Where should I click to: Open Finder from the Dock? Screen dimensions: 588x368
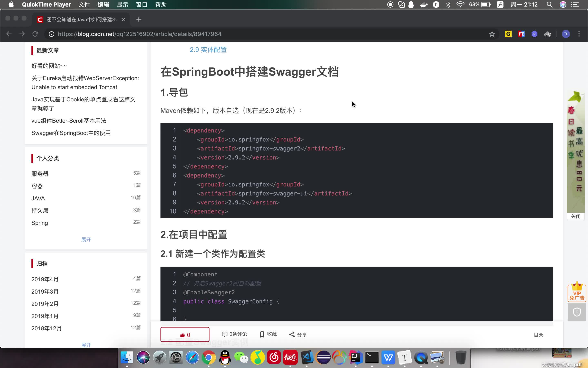pyautogui.click(x=127, y=357)
